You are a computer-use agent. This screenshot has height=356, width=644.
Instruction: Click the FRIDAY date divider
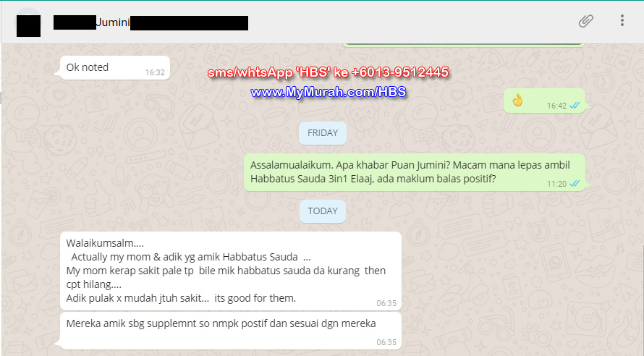click(323, 133)
